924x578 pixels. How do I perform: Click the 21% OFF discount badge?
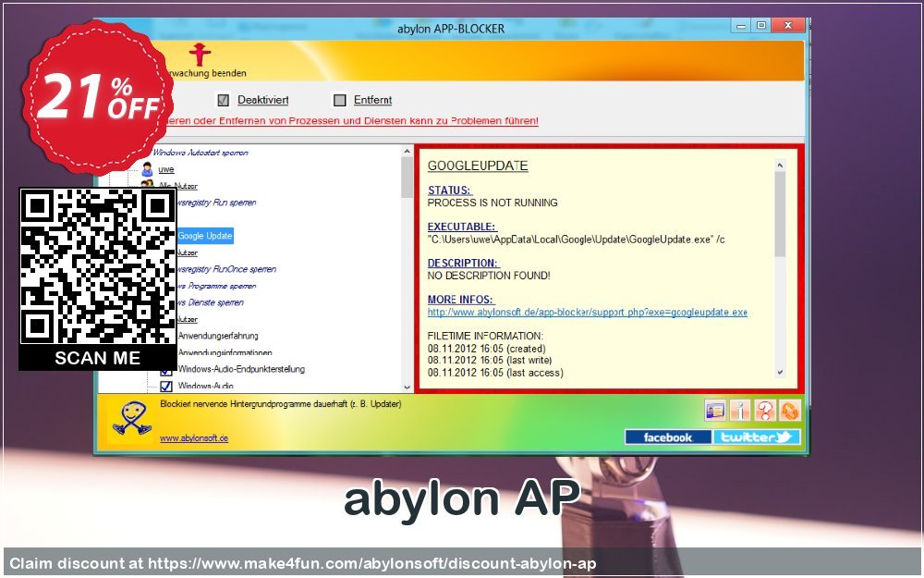[98, 97]
